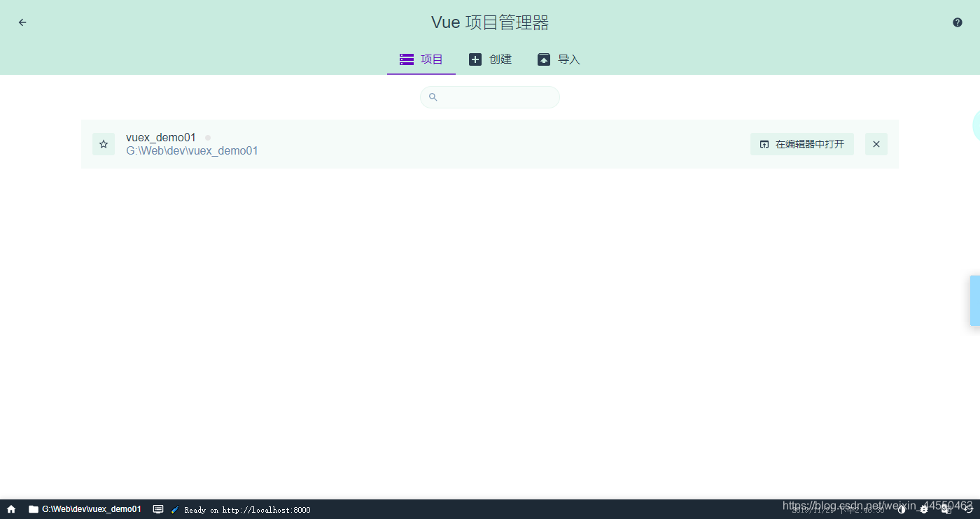Screen dimensions: 980x519
Task: Click 在编辑器中打开 button
Action: [802, 144]
